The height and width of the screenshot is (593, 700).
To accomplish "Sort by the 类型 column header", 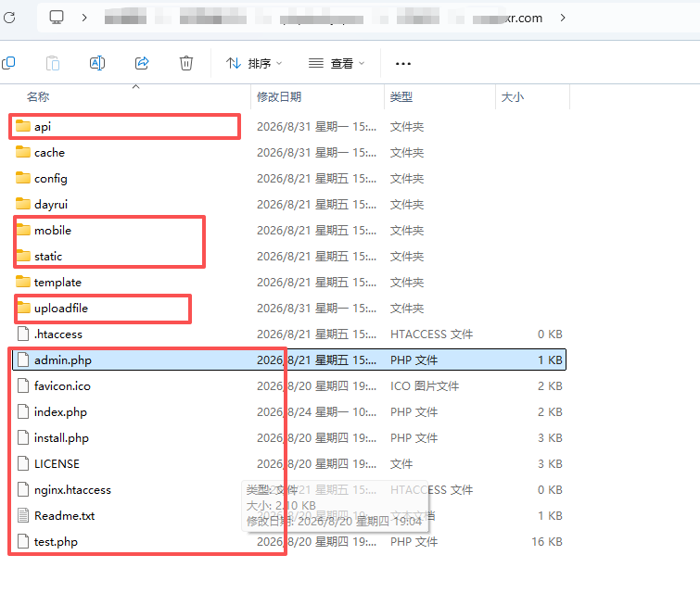I will click(x=401, y=96).
